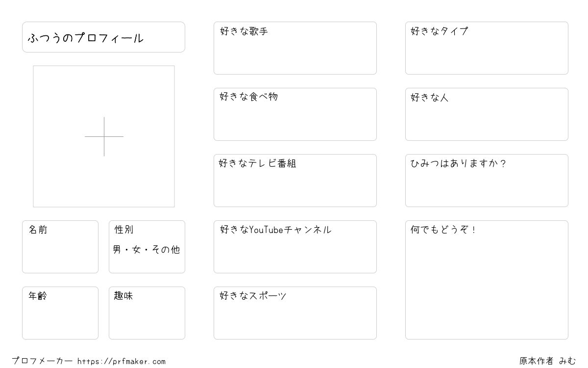The height and width of the screenshot is (368, 588).
Task: Click the ふつうのプロフィール title box
Action: [103, 37]
